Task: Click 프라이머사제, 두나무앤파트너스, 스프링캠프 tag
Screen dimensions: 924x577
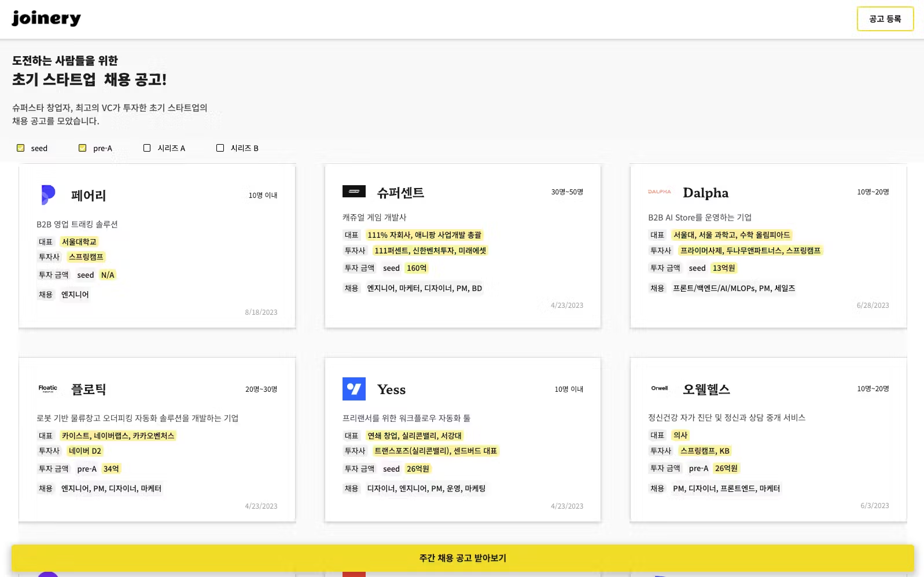Action: 750,251
